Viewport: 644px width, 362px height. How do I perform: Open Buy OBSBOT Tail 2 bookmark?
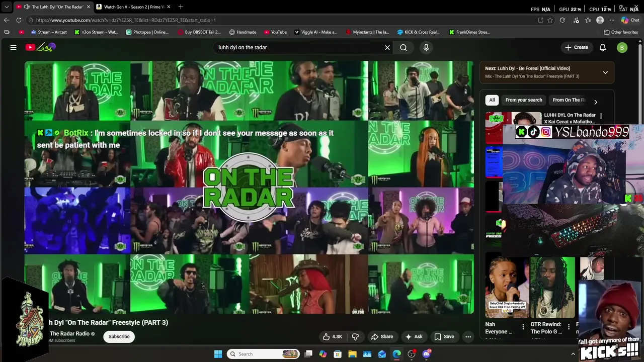pyautogui.click(x=199, y=32)
